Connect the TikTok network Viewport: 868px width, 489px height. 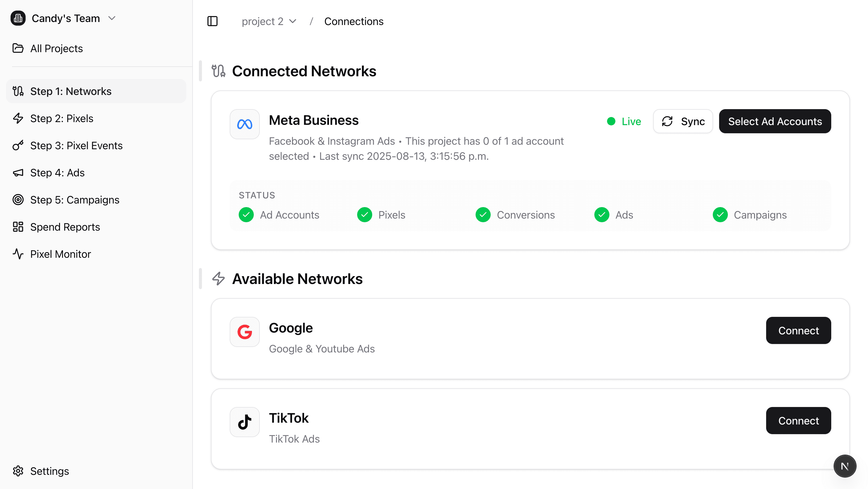coord(798,420)
